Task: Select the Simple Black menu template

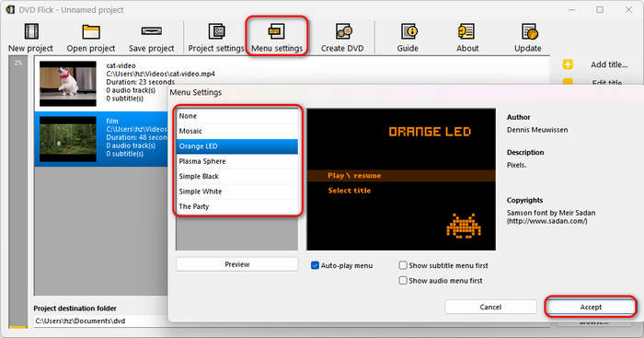Action: click(237, 177)
